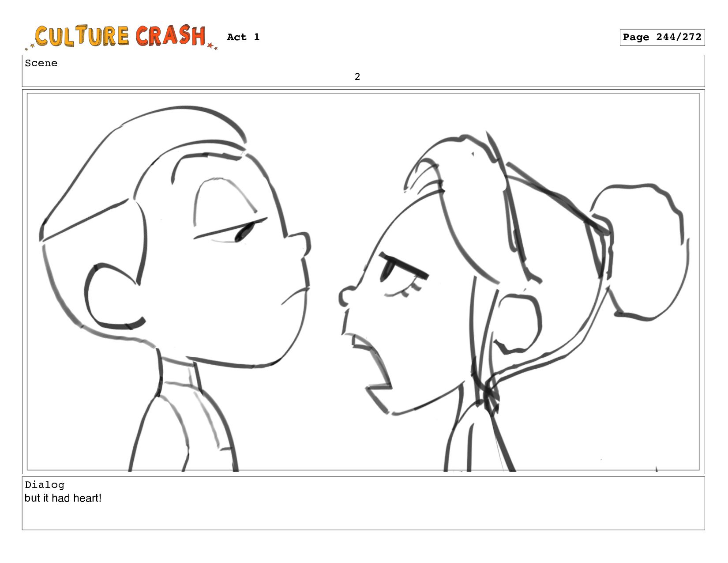Viewport: 728px width, 563px height.
Task: Click the 'Dialog' label
Action: tap(45, 485)
